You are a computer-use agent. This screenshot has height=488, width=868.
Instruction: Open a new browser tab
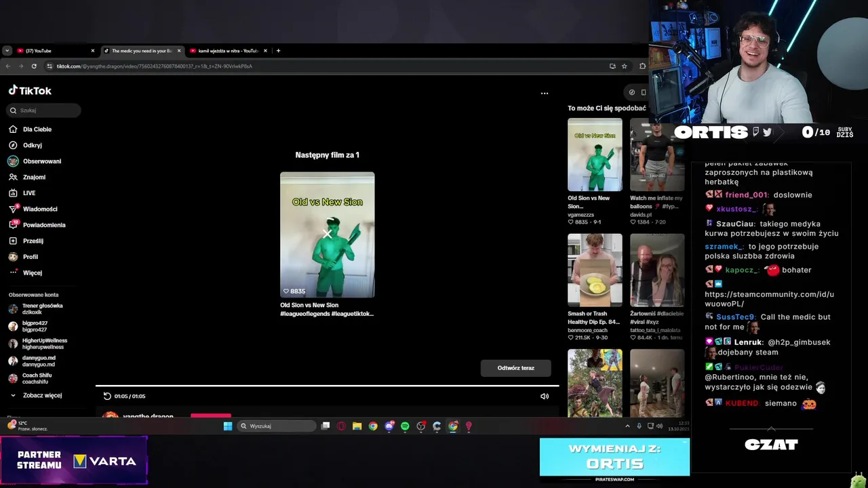(278, 51)
